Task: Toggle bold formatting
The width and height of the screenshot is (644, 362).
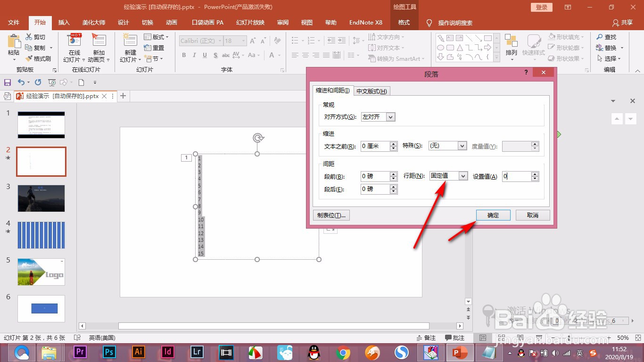Action: (x=184, y=55)
